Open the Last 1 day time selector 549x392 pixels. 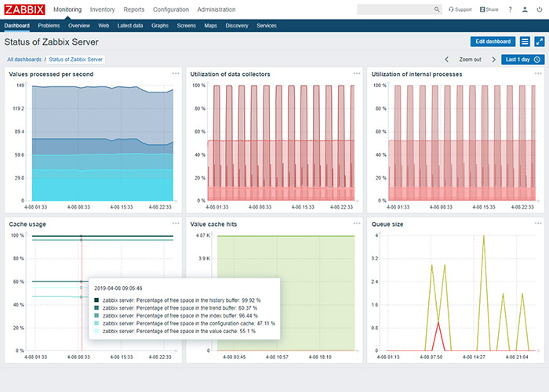(x=523, y=60)
